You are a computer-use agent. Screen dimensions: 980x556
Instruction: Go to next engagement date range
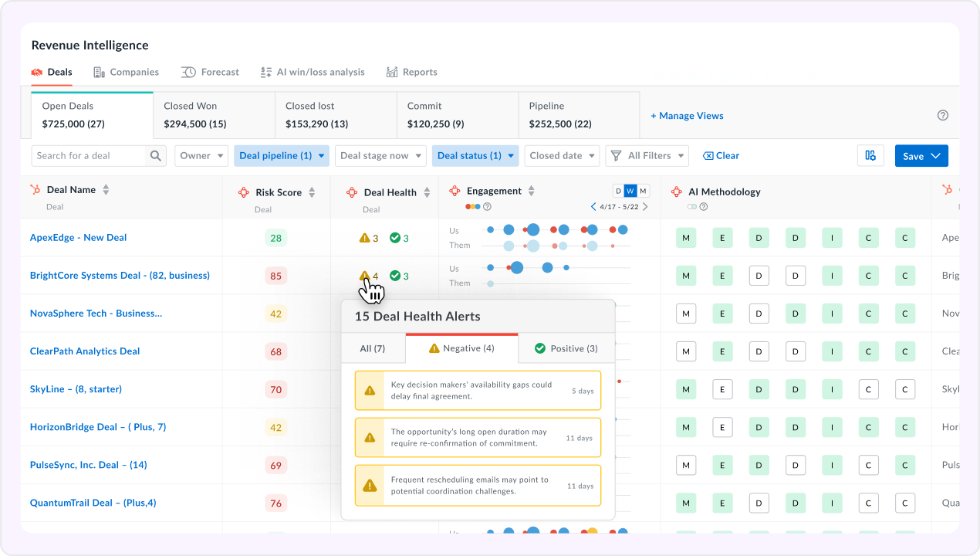[645, 207]
